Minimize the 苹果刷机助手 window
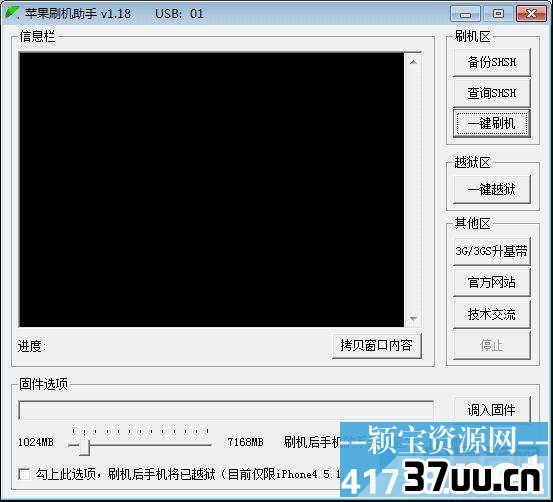This screenshot has width=553, height=502. [465, 14]
